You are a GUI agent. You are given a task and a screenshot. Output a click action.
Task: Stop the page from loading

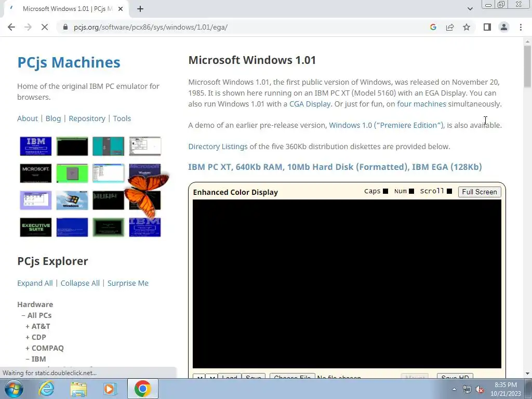tap(45, 27)
